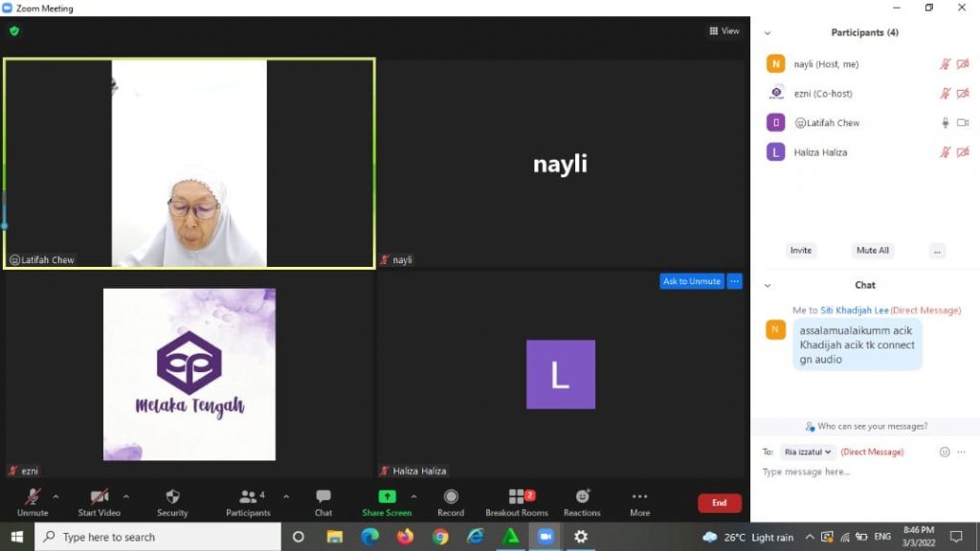The image size is (980, 551).
Task: Collapse the Participants panel chevron
Action: coord(768,33)
